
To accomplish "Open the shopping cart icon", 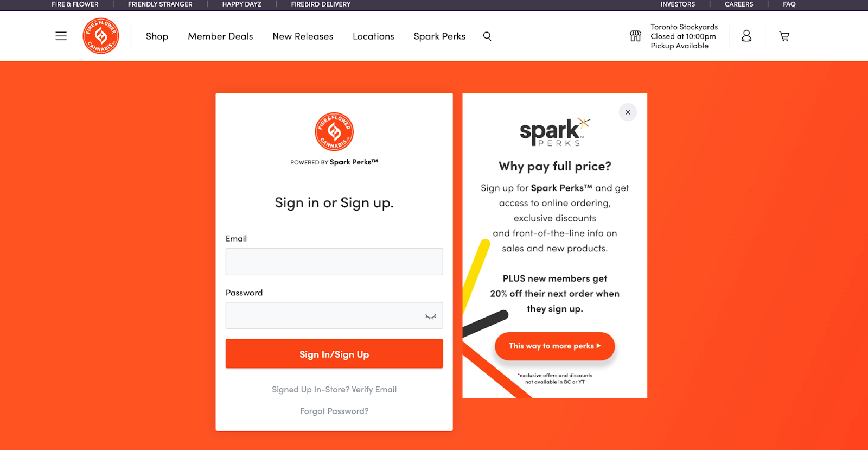I will [784, 36].
